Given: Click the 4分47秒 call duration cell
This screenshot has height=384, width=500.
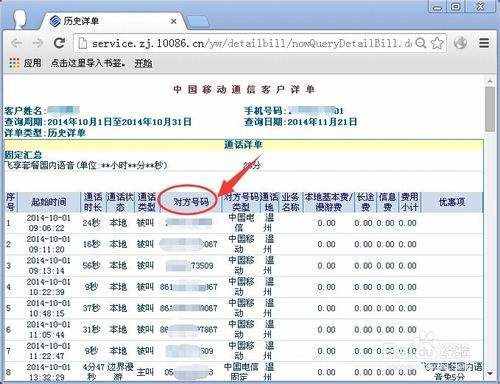Looking at the screenshot, I should [94, 372].
